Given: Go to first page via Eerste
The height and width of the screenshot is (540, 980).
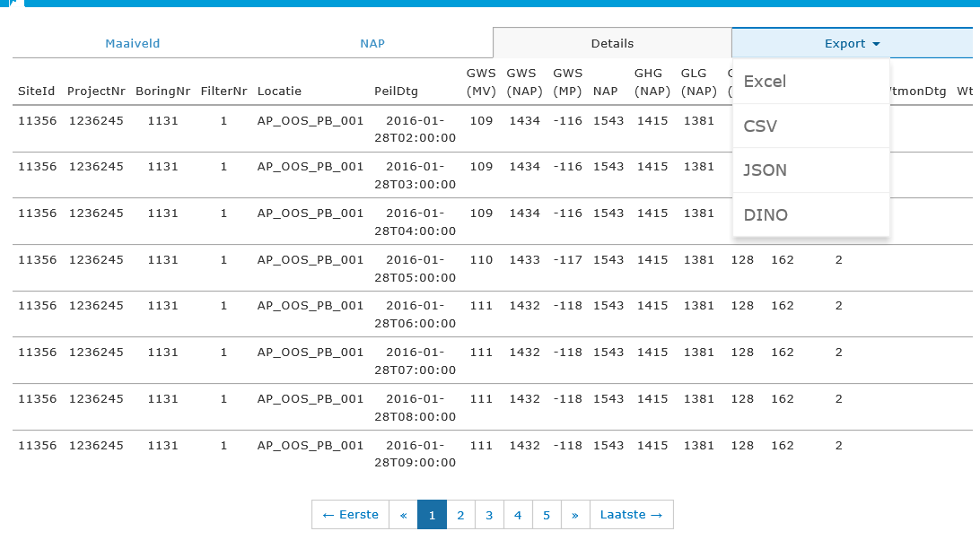Looking at the screenshot, I should (351, 514).
